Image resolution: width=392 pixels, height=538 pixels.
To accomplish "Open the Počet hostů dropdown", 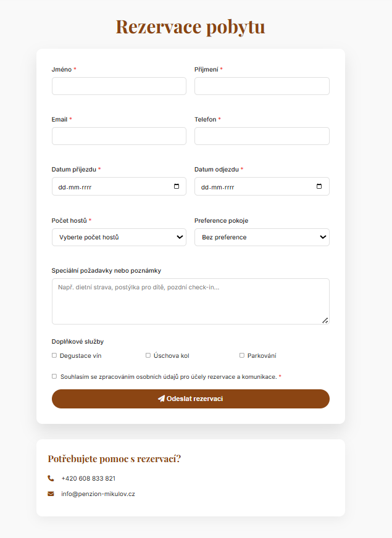I will coord(119,237).
